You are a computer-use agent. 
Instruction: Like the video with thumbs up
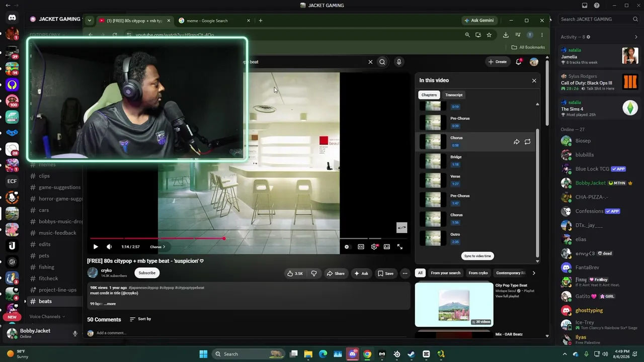click(x=295, y=274)
